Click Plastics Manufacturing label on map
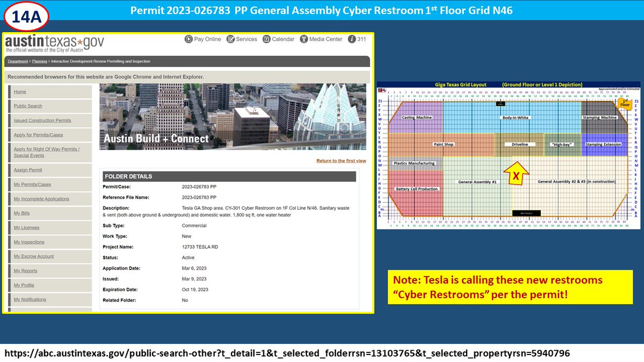Screen dimensions: 644x362 click(414, 163)
